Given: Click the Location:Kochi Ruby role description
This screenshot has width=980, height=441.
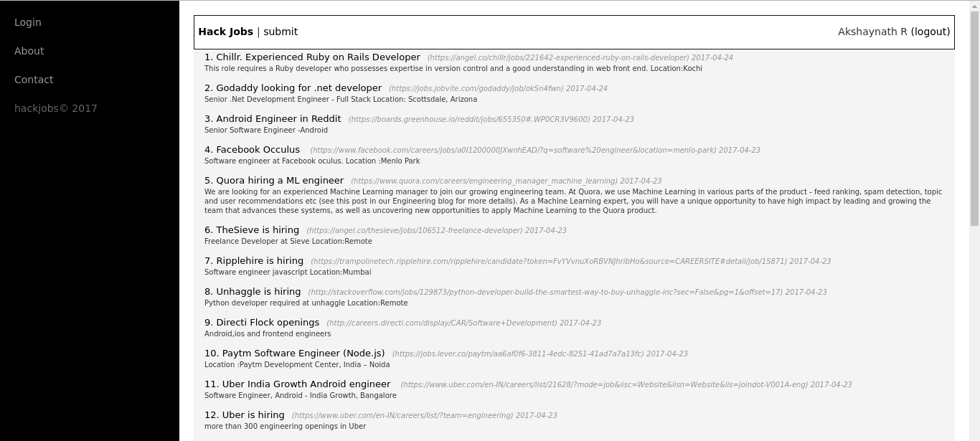Looking at the screenshot, I should [453, 69].
